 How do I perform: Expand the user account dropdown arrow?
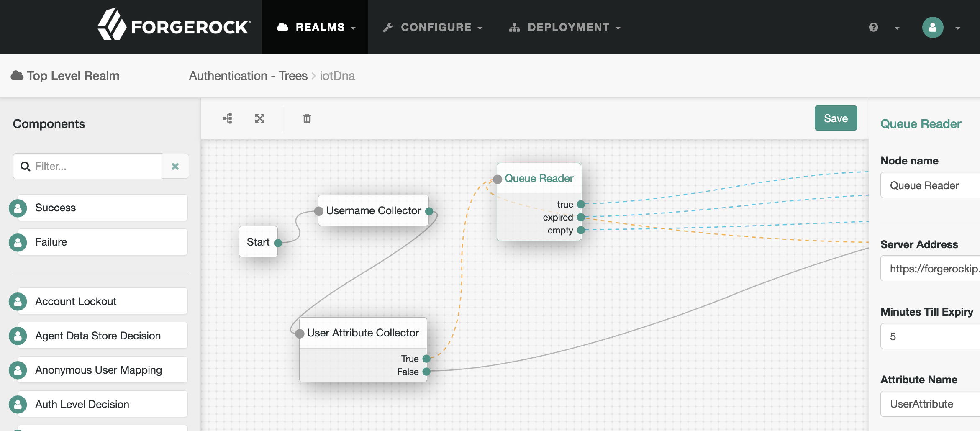point(957,28)
